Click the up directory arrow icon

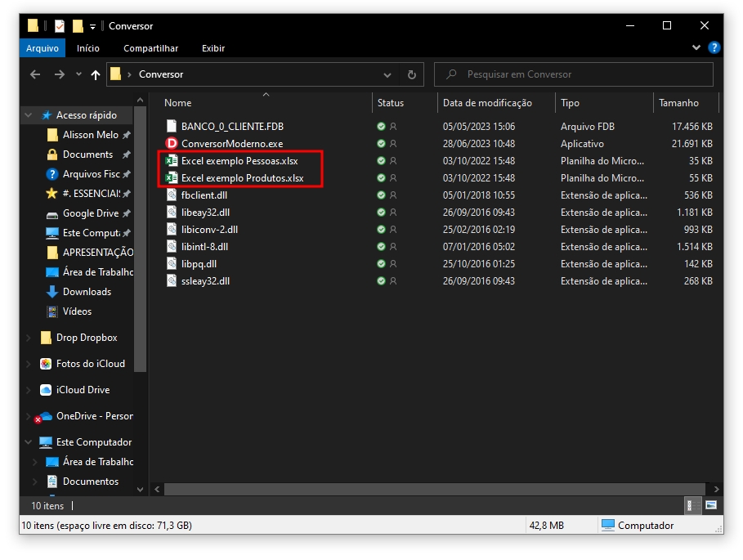pos(96,74)
